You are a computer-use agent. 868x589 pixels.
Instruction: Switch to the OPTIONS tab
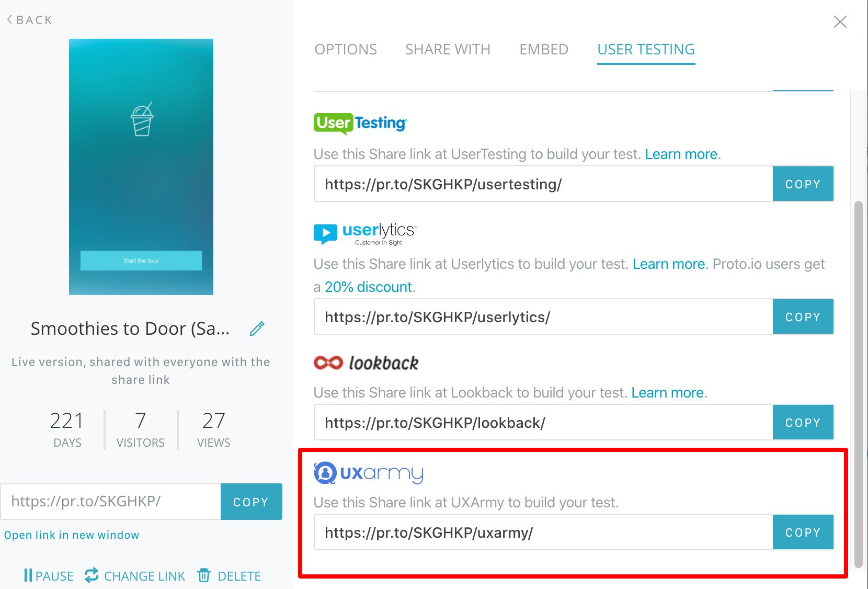point(346,49)
